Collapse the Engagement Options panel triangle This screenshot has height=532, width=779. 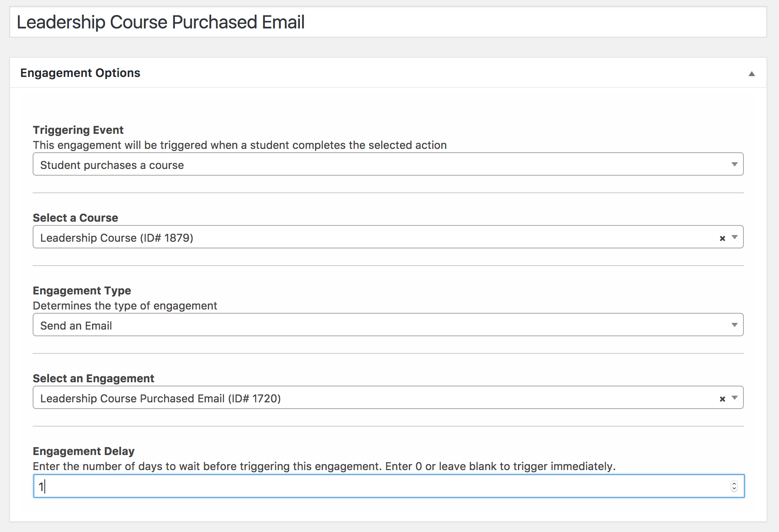click(751, 74)
